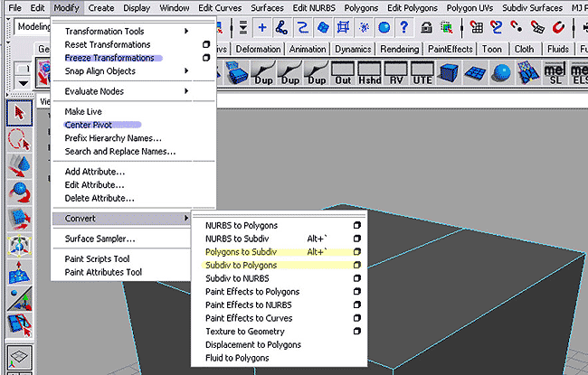Enable snap to grids magnet icon
588x375 pixels.
(477, 27)
